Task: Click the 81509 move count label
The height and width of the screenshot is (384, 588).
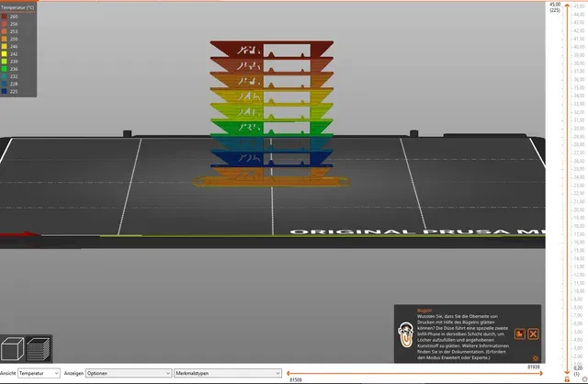Action: [296, 380]
